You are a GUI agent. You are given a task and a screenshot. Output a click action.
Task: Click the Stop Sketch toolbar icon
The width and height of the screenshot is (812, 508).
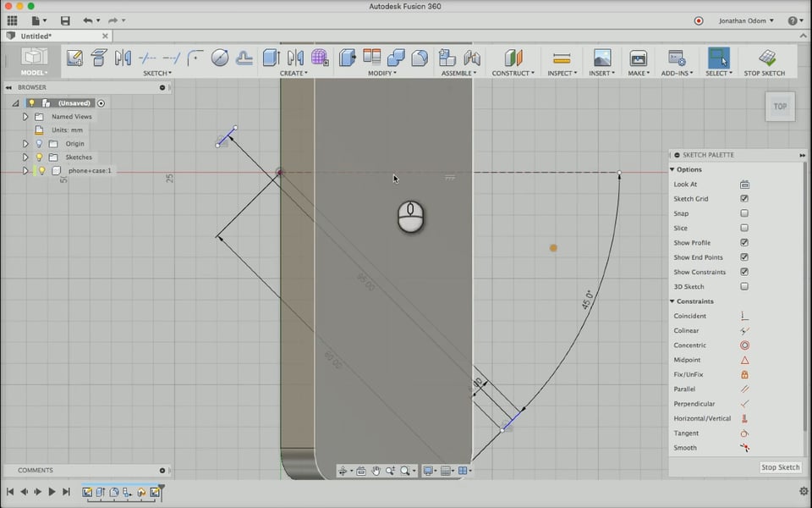tap(767, 58)
